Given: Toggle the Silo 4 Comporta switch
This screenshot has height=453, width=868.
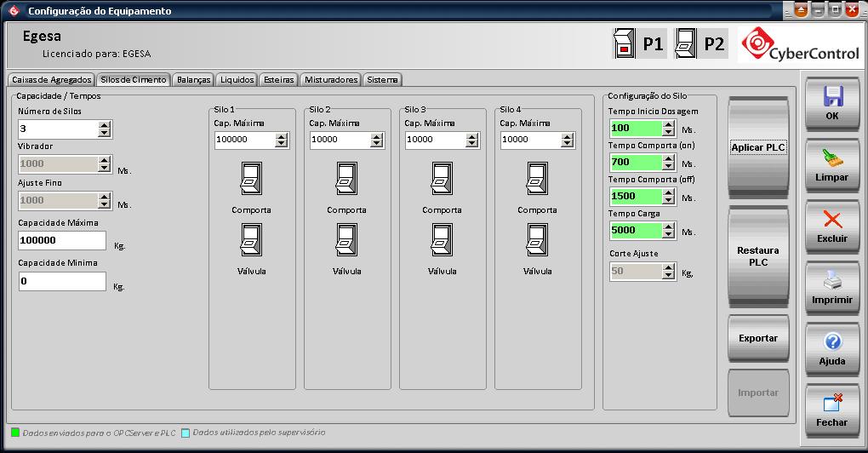Looking at the screenshot, I should (537, 180).
